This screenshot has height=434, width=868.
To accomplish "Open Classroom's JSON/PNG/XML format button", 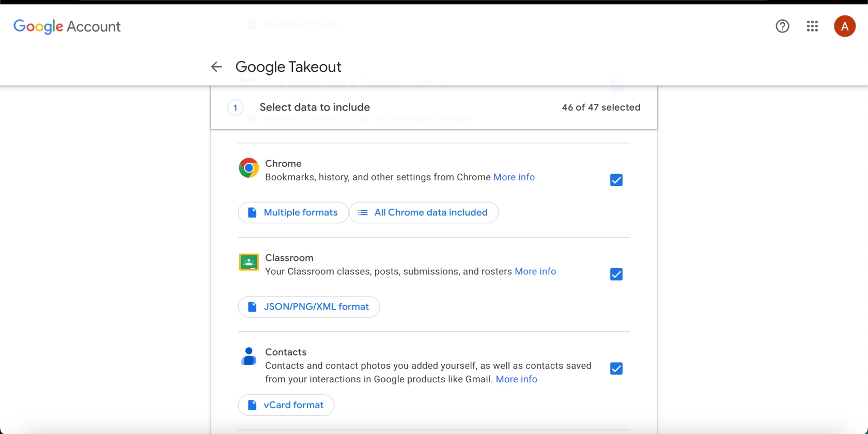I will [309, 307].
